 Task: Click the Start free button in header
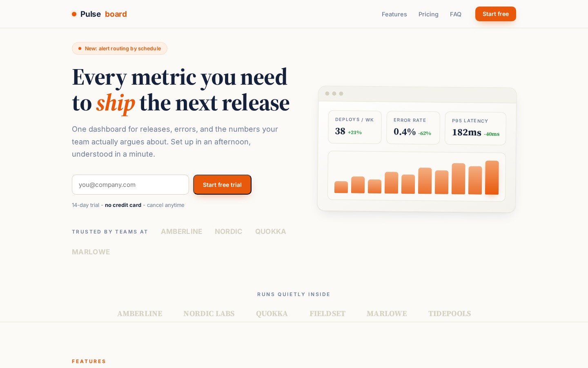pos(496,14)
